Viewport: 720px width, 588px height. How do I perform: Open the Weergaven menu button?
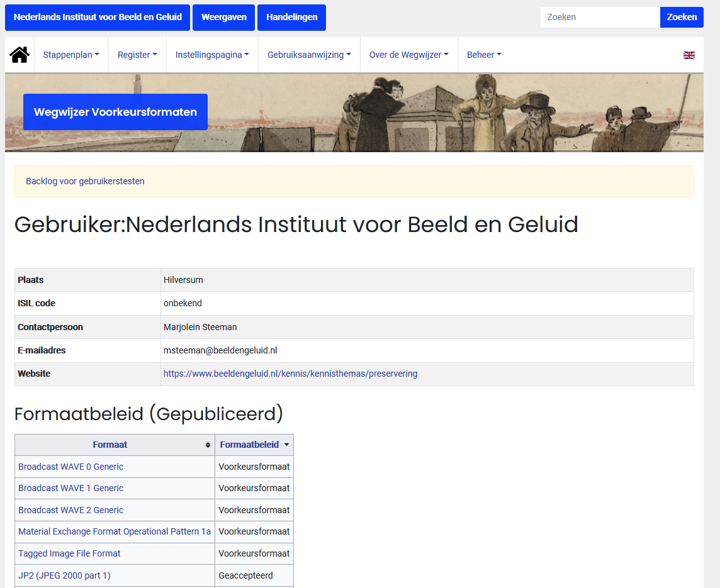click(x=223, y=18)
